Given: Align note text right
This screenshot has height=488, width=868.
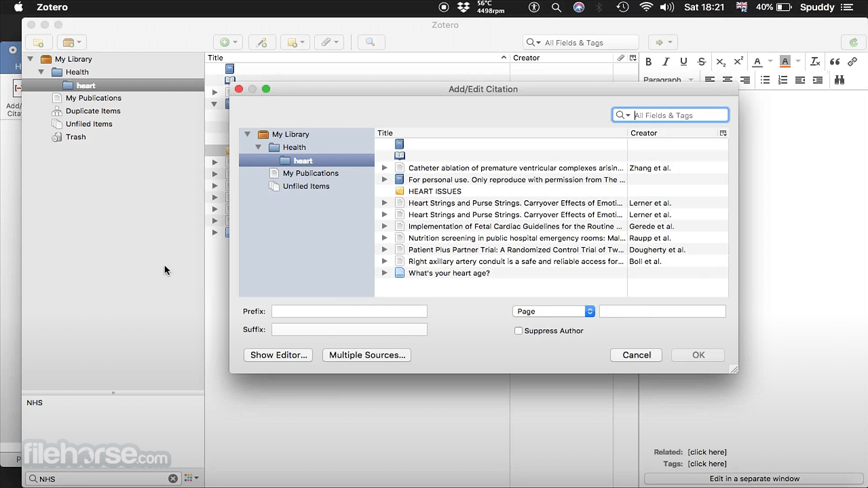Looking at the screenshot, I should point(745,79).
